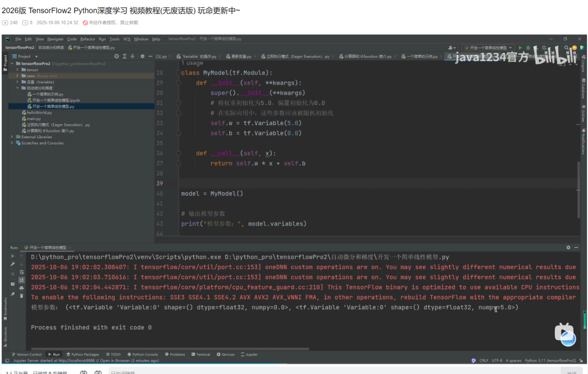Click Expand All in Project panel

125,56
